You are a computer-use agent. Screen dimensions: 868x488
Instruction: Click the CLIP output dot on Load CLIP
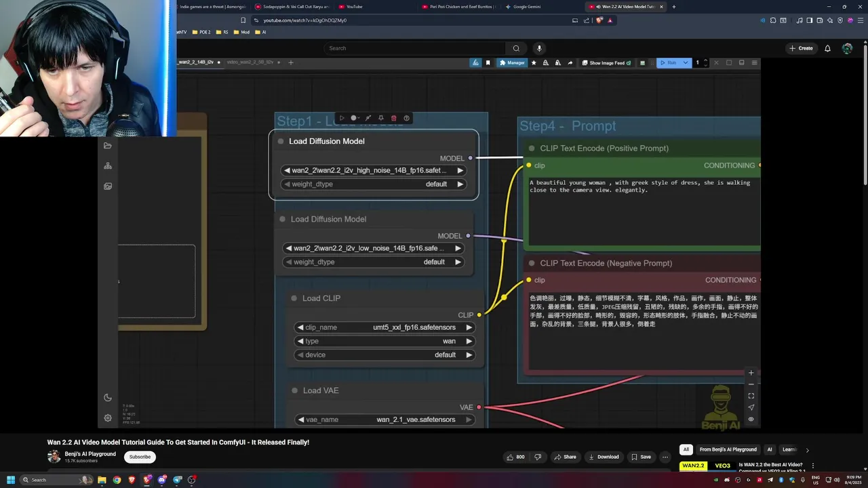pos(479,315)
